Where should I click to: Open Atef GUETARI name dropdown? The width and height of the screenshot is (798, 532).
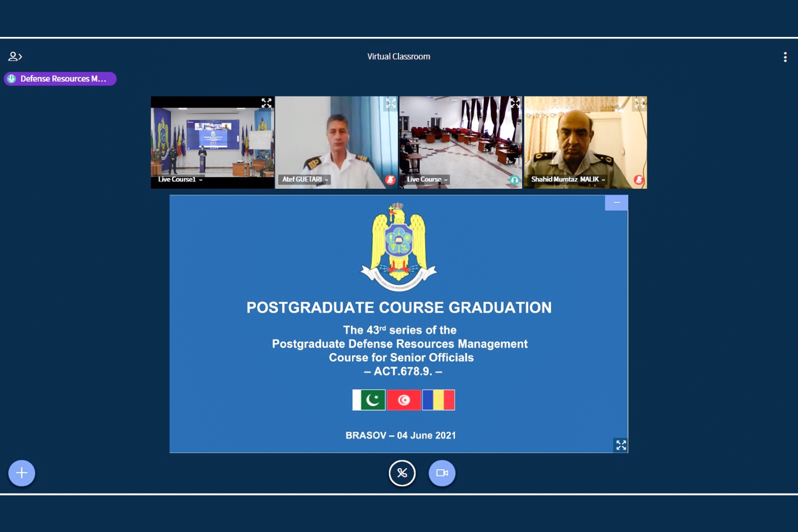click(305, 179)
